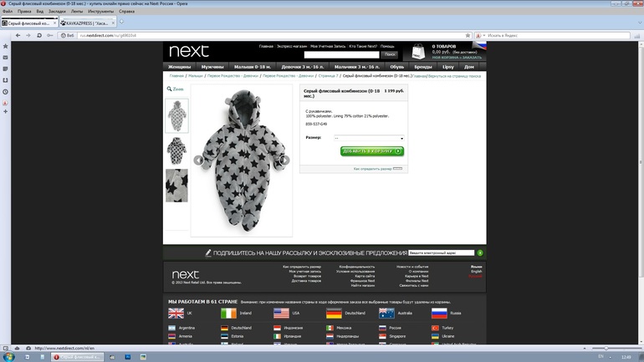644x362 pixels.
Task: Click the shopping bag basket icon
Action: tap(418, 52)
